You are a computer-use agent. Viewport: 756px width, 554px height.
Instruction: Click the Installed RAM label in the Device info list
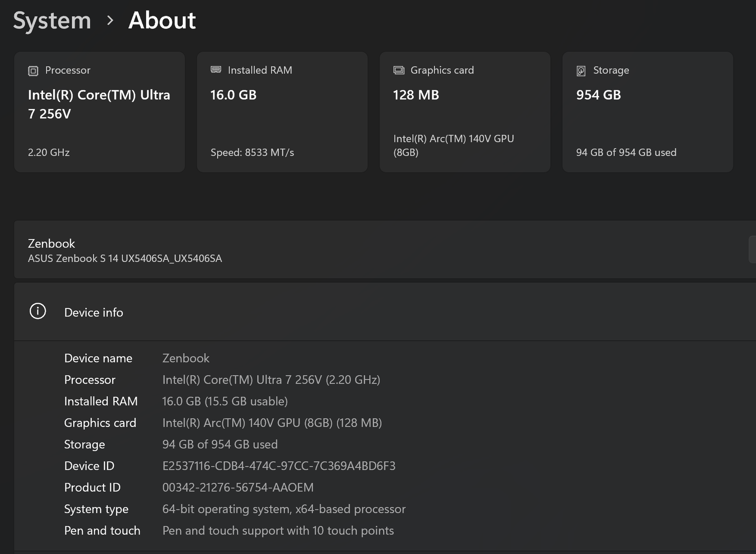(x=101, y=401)
